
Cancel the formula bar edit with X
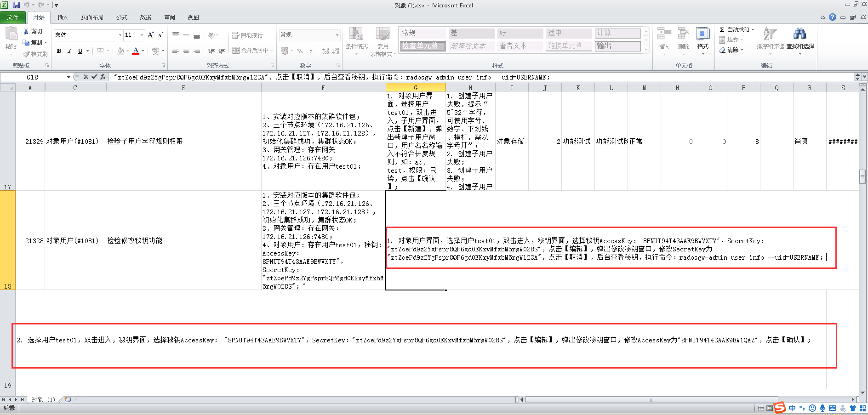pos(86,77)
